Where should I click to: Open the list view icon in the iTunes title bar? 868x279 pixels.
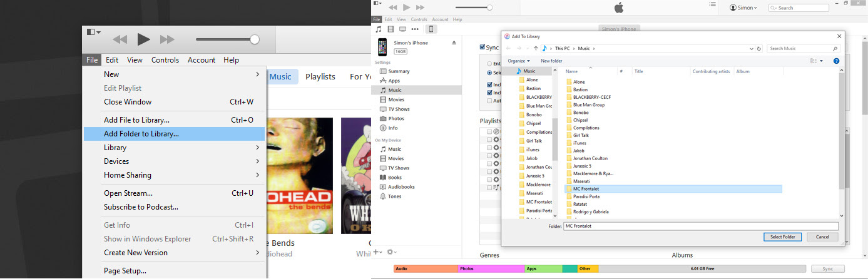click(712, 4)
